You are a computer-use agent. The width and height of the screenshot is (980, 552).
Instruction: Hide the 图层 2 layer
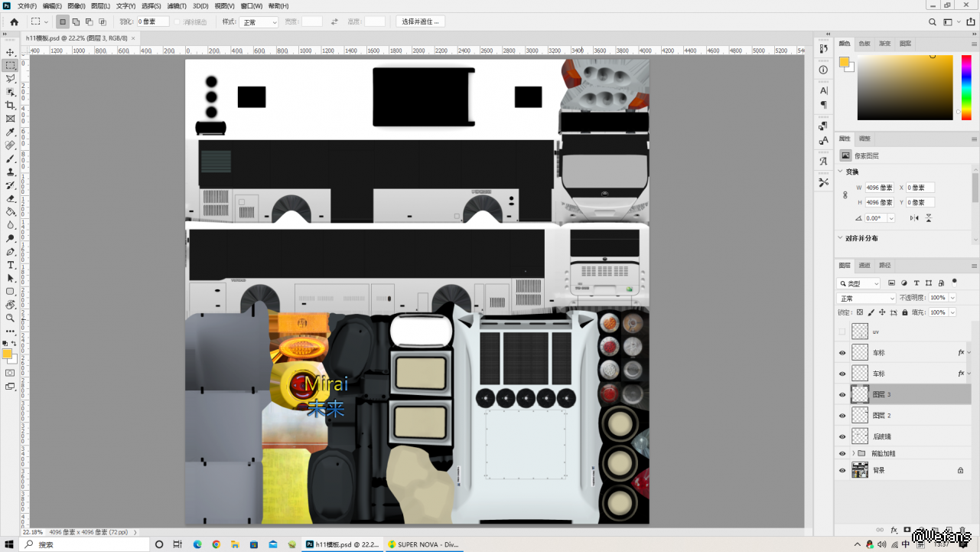[842, 416]
